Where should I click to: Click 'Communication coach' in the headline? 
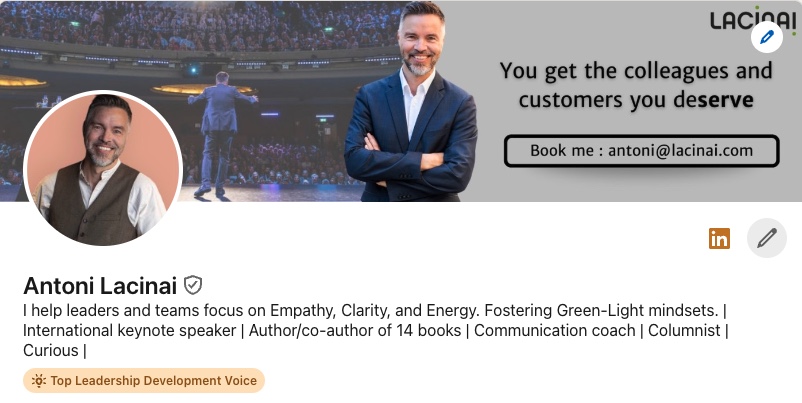coord(554,330)
